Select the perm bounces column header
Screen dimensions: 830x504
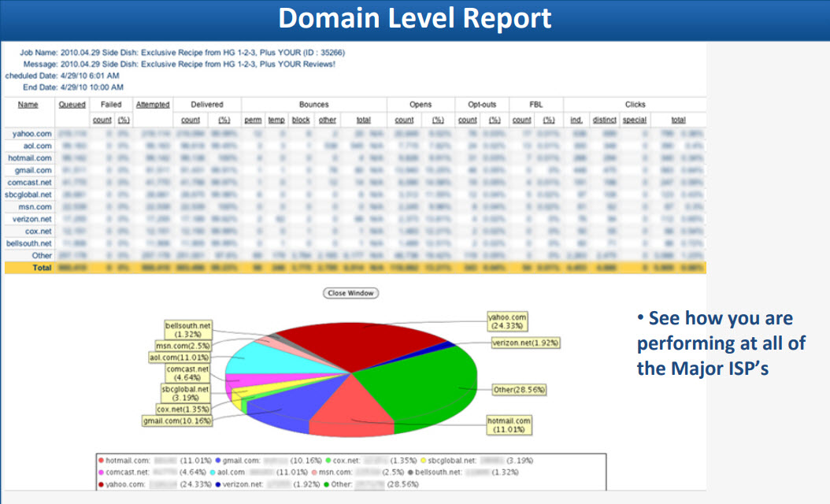tap(254, 120)
